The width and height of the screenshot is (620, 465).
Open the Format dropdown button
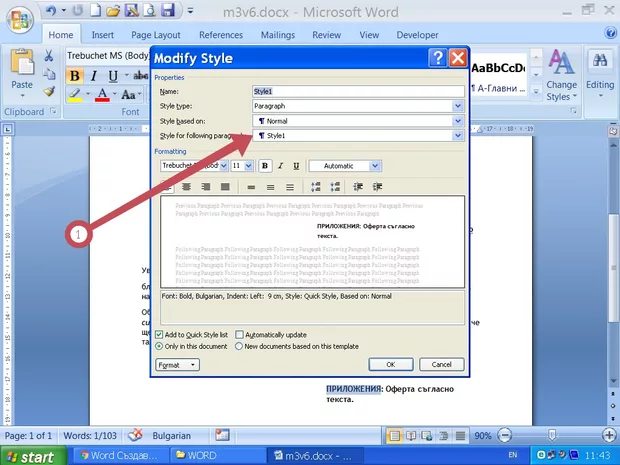coord(178,365)
